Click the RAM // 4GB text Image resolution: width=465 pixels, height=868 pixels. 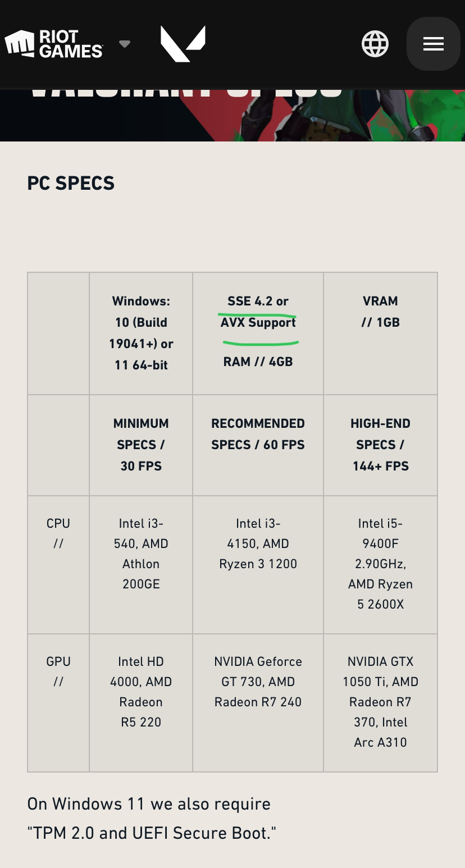pos(258,362)
